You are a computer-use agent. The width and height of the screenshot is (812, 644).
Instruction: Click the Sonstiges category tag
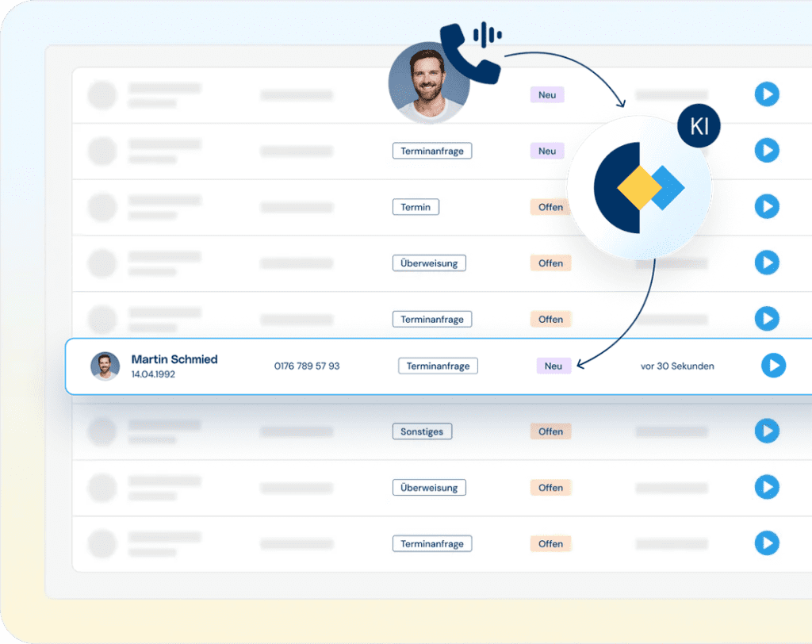(422, 431)
